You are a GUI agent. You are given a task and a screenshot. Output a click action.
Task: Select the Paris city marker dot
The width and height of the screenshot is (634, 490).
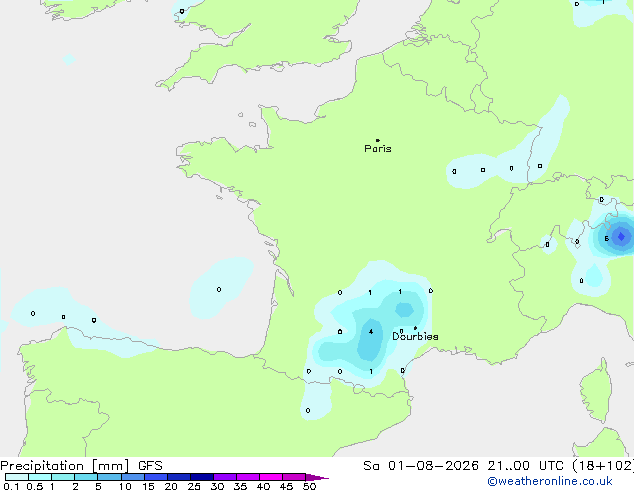(x=378, y=140)
